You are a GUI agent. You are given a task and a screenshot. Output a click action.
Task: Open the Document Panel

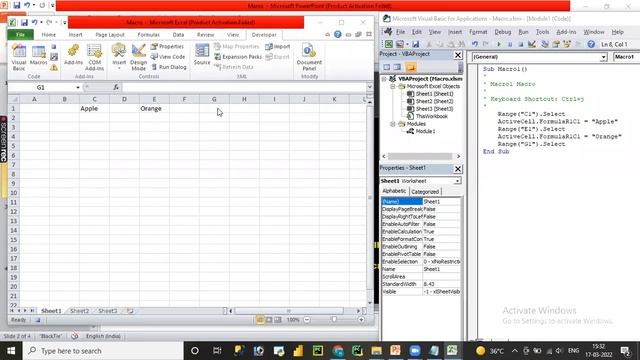309,57
